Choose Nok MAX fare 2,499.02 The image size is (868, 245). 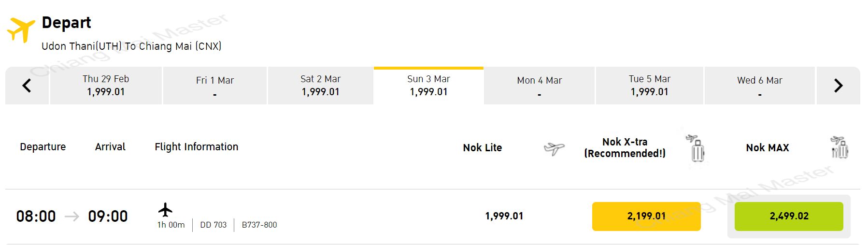point(789,216)
